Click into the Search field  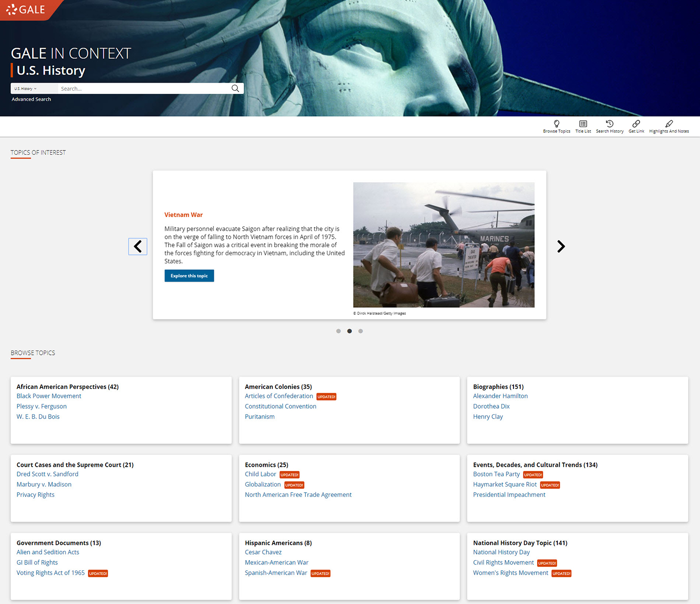(x=144, y=88)
